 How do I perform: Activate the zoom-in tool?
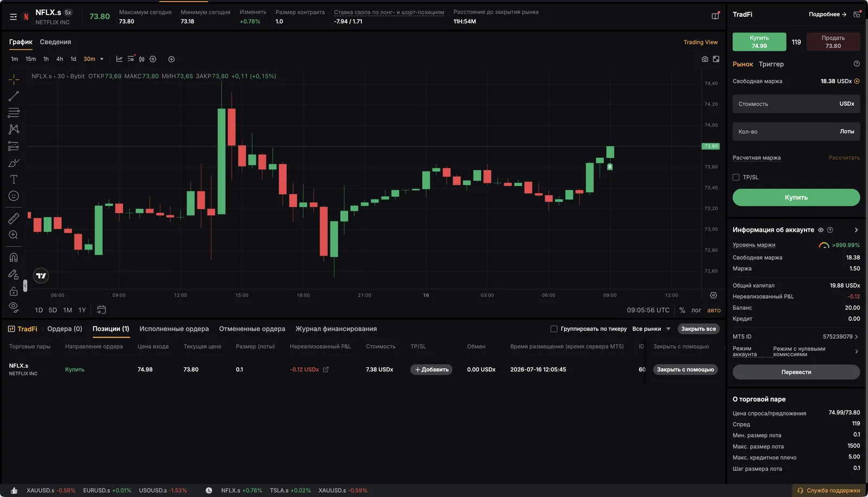point(14,235)
